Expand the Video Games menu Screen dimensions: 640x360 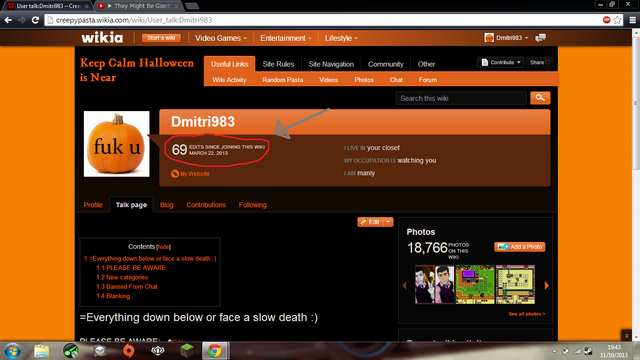[220, 38]
